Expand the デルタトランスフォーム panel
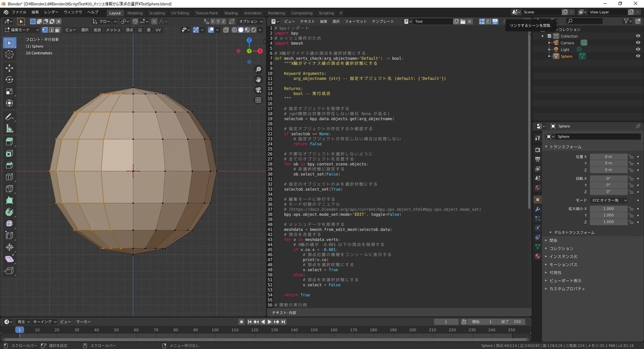Image resolution: width=644 pixels, height=349 pixels. click(574, 232)
